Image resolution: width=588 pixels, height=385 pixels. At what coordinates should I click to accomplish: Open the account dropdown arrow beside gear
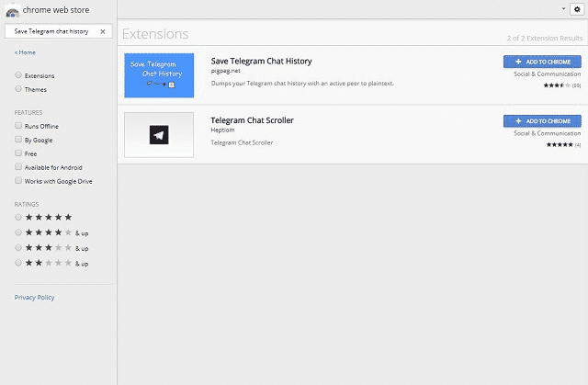(x=563, y=8)
